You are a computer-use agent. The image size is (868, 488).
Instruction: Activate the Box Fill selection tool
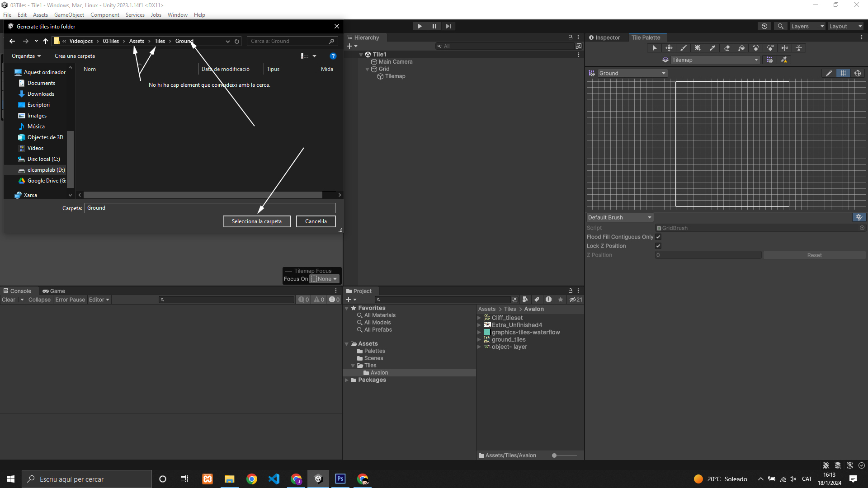click(698, 48)
